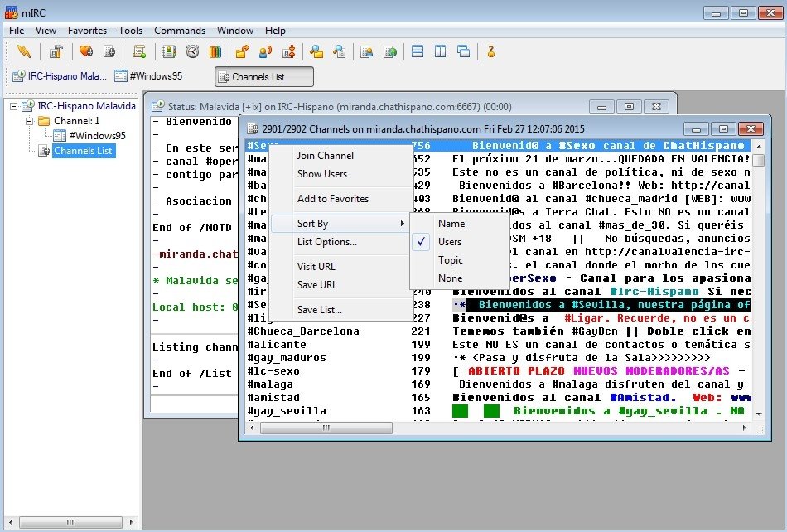Select checked Users sort option
Image resolution: width=787 pixels, height=532 pixels.
click(x=460, y=242)
